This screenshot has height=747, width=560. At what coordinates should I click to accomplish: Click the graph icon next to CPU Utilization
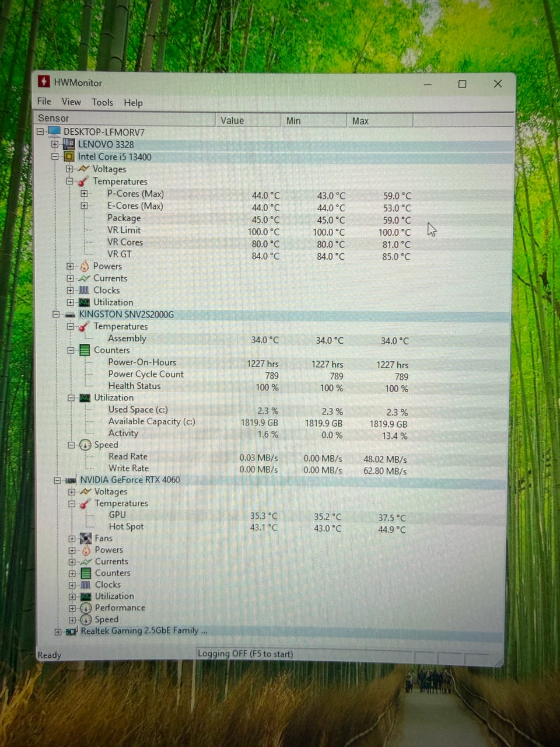click(85, 302)
